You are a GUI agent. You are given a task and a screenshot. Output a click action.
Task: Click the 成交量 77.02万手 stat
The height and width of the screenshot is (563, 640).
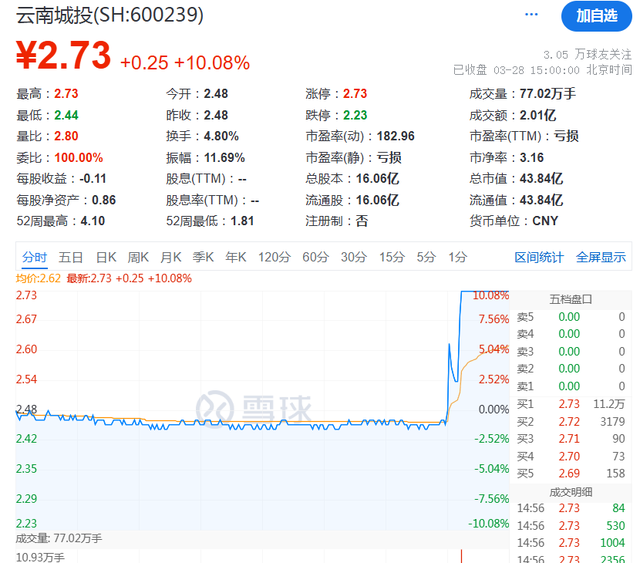click(522, 94)
